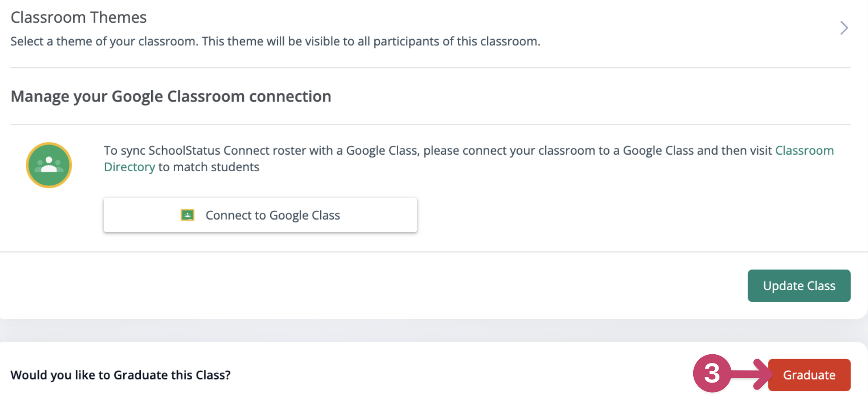The width and height of the screenshot is (868, 407).
Task: Click the green 'Classroom' word in the link
Action: pos(804,150)
